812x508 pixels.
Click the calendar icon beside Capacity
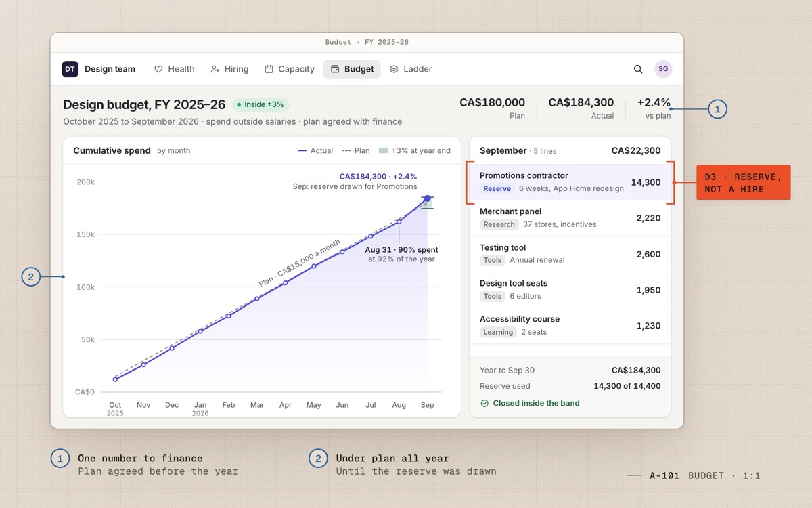[x=269, y=69]
